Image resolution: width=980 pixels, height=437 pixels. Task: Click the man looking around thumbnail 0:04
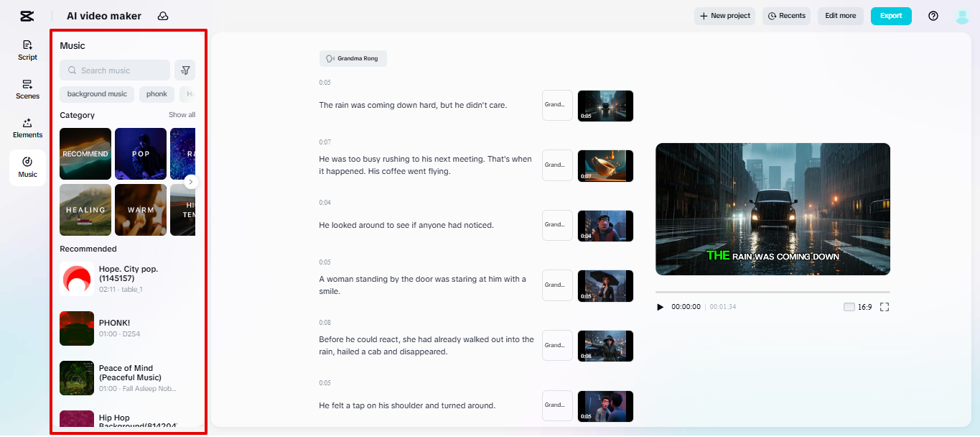(605, 226)
